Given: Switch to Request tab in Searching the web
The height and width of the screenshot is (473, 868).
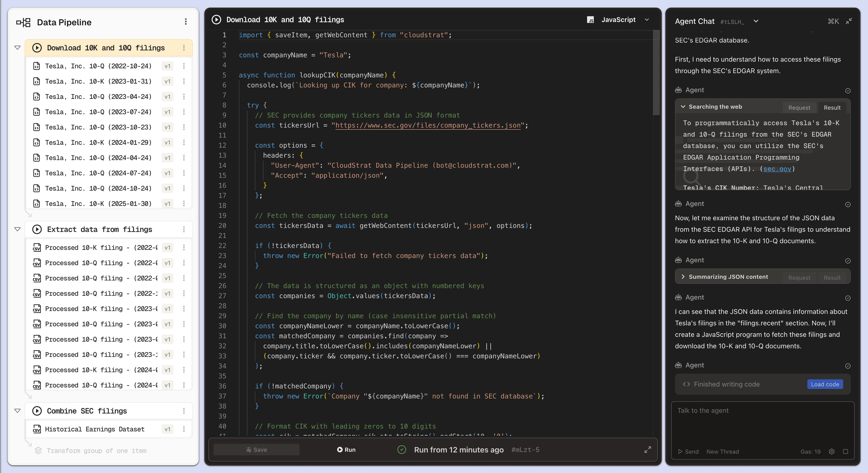Looking at the screenshot, I should point(799,107).
